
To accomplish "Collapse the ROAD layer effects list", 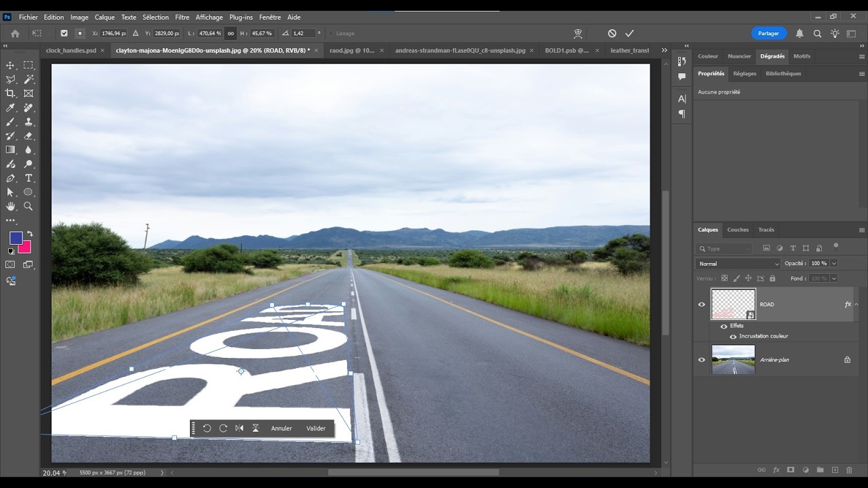I will pos(856,304).
